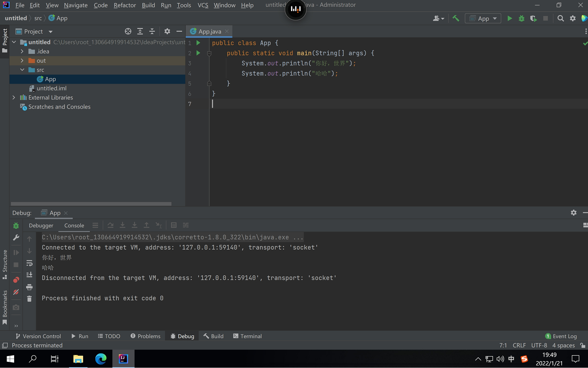Open the File menu
This screenshot has height=368, width=588.
(x=20, y=5)
